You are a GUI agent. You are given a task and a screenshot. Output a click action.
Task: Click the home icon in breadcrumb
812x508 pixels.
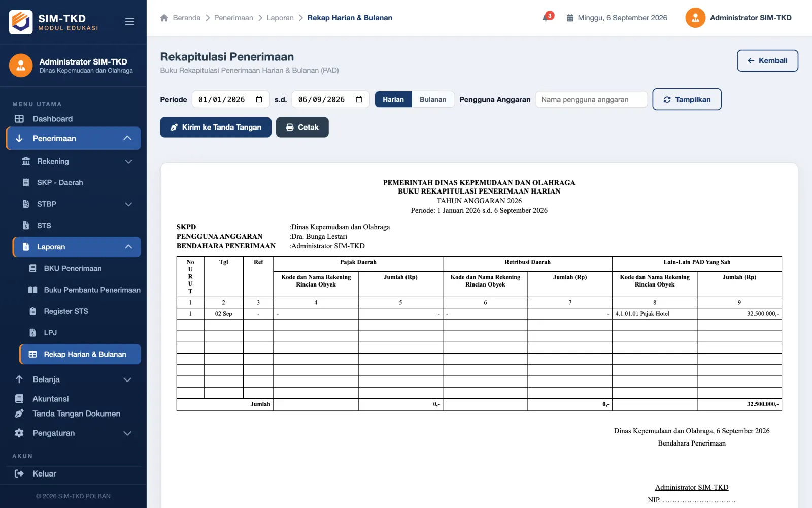tap(164, 18)
